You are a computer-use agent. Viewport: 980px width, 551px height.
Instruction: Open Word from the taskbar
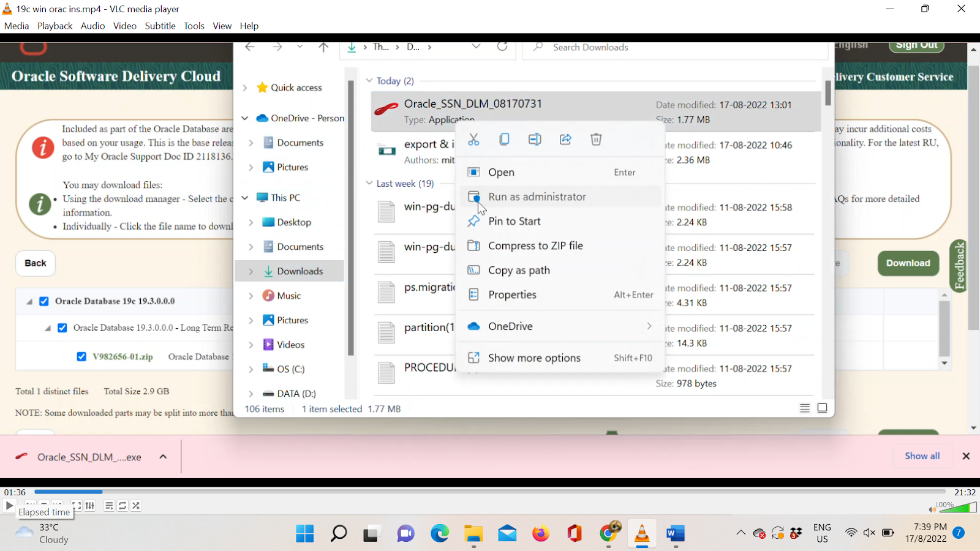point(675,534)
